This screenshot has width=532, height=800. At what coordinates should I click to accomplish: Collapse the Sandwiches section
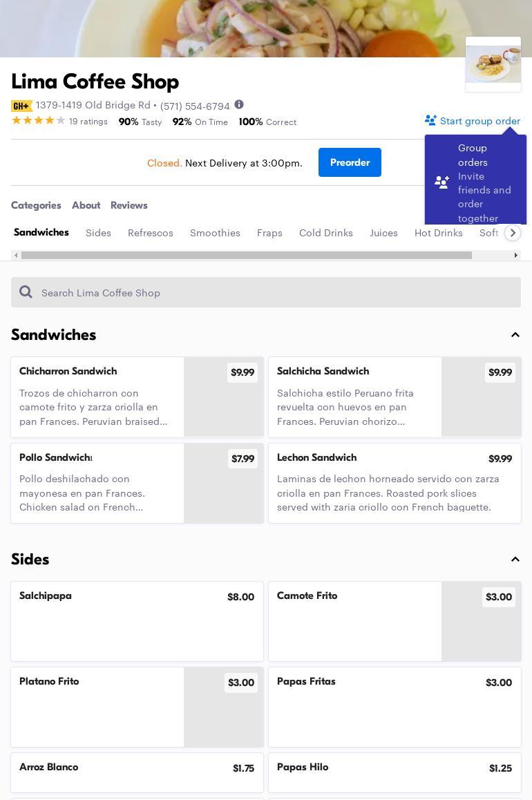coord(515,335)
